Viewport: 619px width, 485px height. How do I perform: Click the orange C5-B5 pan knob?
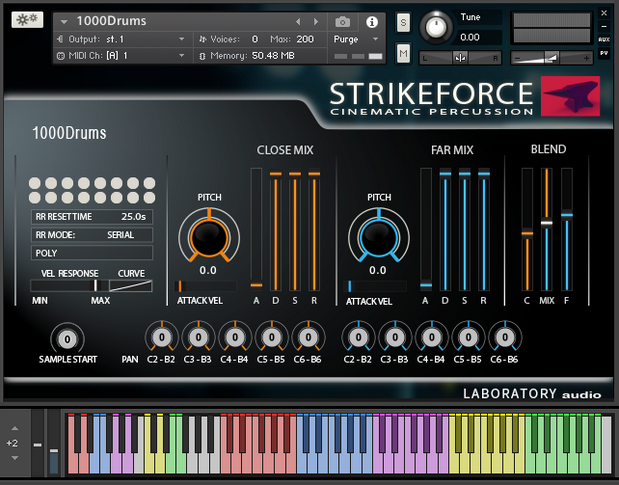click(x=272, y=337)
